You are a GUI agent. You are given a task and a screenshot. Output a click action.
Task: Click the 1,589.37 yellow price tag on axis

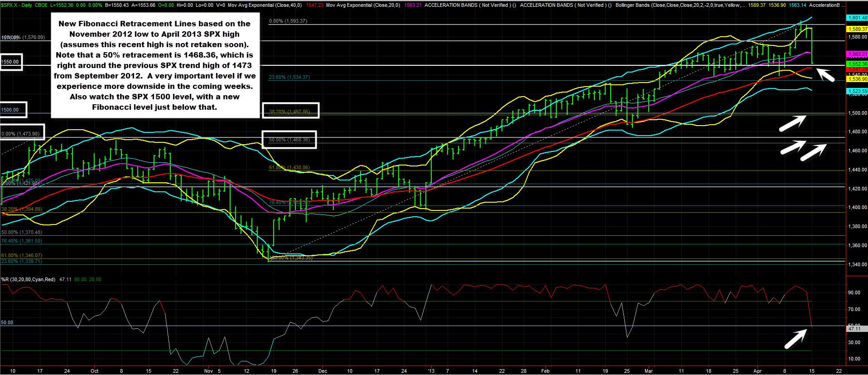pyautogui.click(x=857, y=29)
